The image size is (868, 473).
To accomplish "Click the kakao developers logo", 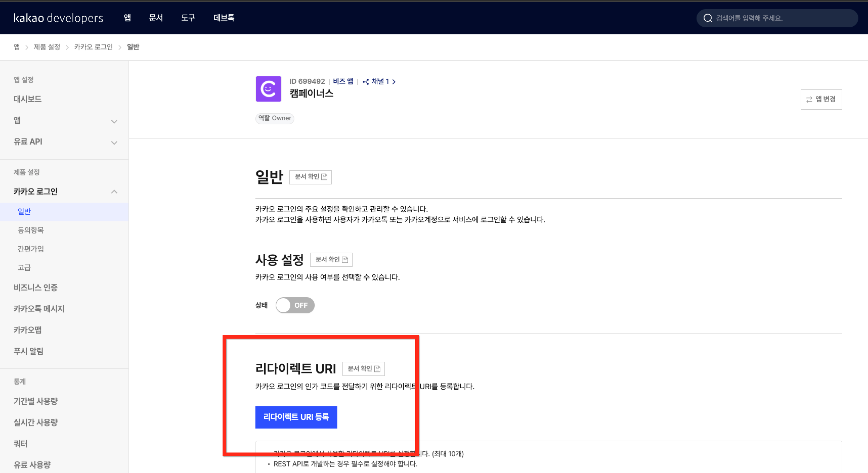I will pos(58,18).
